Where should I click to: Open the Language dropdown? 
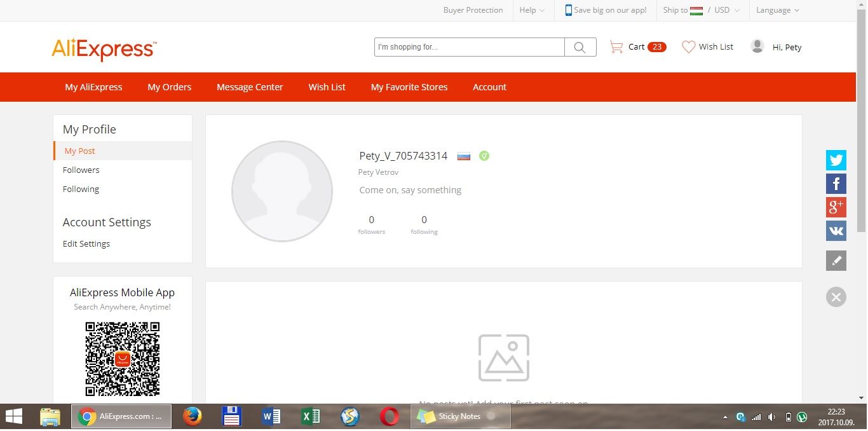[x=778, y=10]
